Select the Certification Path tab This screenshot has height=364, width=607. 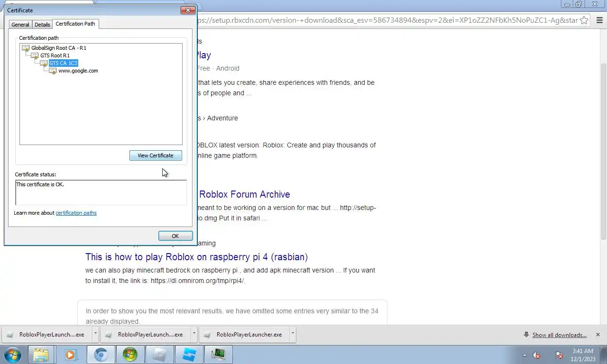pos(75,24)
